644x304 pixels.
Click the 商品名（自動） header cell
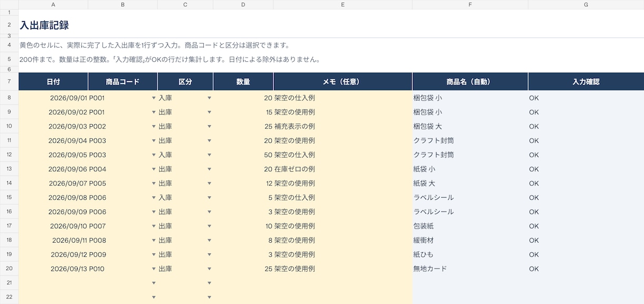(x=470, y=82)
